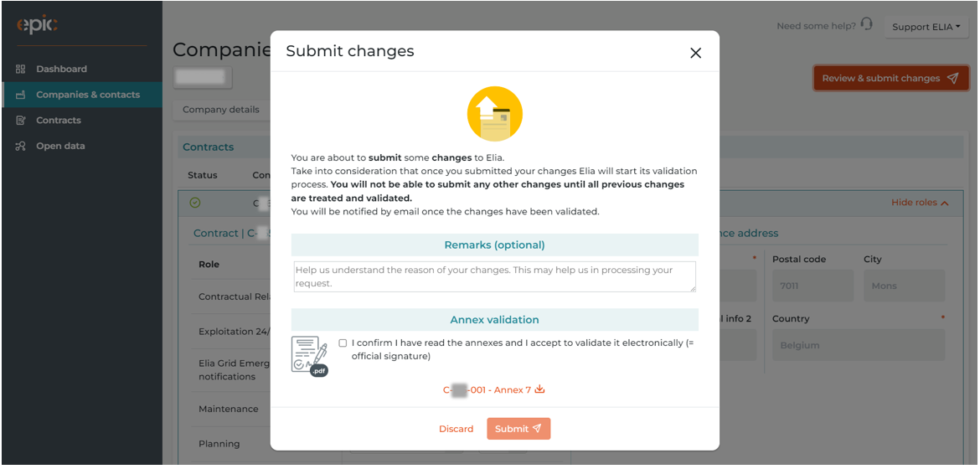The height and width of the screenshot is (469, 980).
Task: Click the epic logo
Action: coord(38,24)
